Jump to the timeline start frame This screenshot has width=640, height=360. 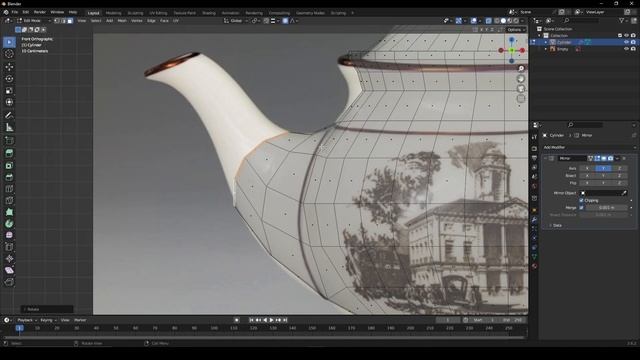pos(251,320)
